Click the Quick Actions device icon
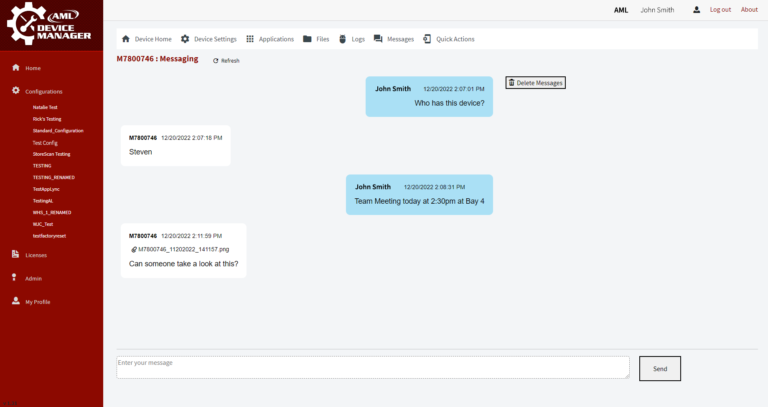Image resolution: width=768 pixels, height=407 pixels. pos(427,39)
